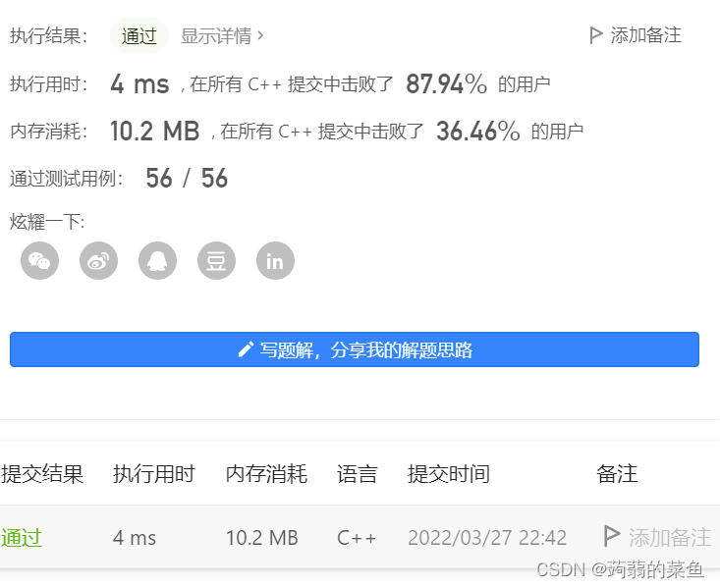Click 写题解,分享我的解题思路 button
The height and width of the screenshot is (588, 720).
tap(355, 349)
